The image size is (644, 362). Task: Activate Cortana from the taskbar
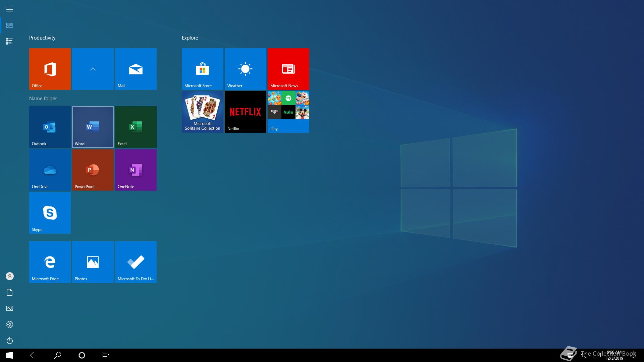[82, 355]
